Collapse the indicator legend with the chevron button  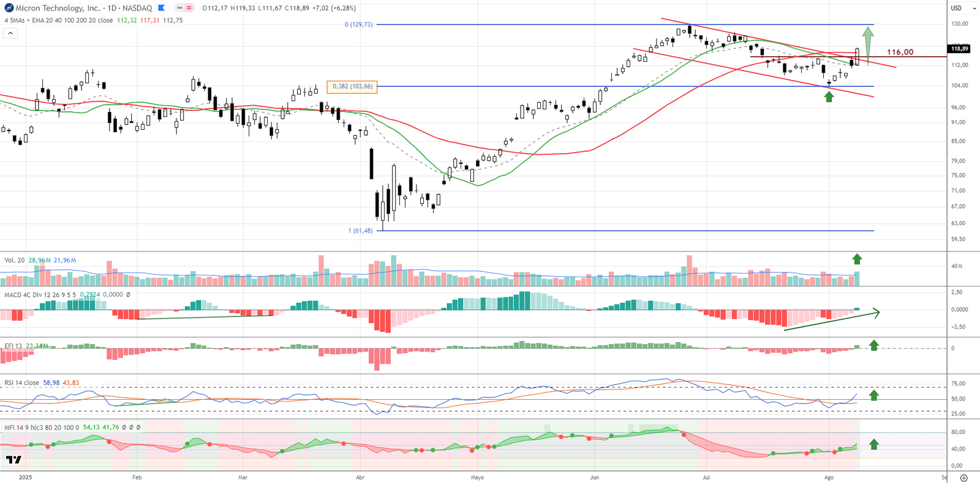10,33
